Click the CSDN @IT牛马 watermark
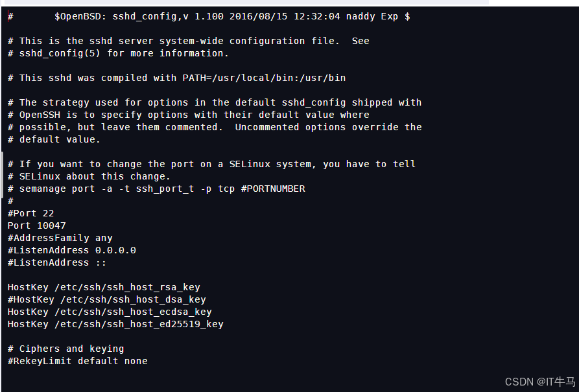579x392 pixels. pyautogui.click(x=540, y=382)
